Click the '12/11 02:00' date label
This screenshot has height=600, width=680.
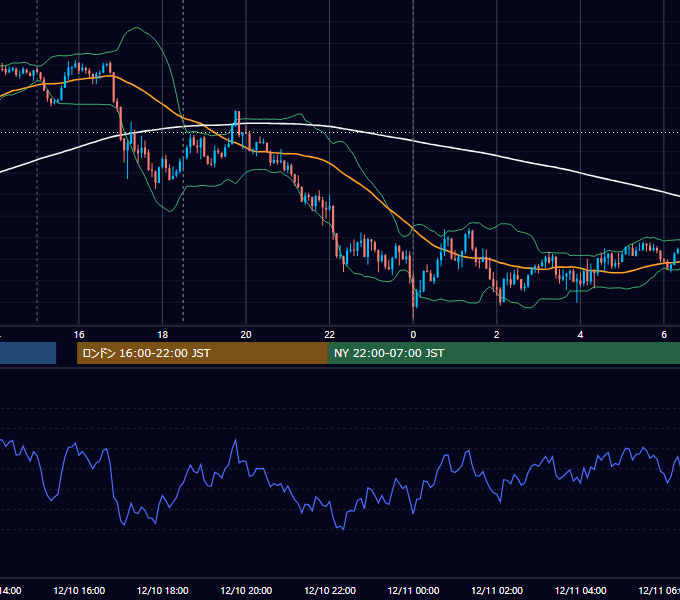tap(497, 590)
